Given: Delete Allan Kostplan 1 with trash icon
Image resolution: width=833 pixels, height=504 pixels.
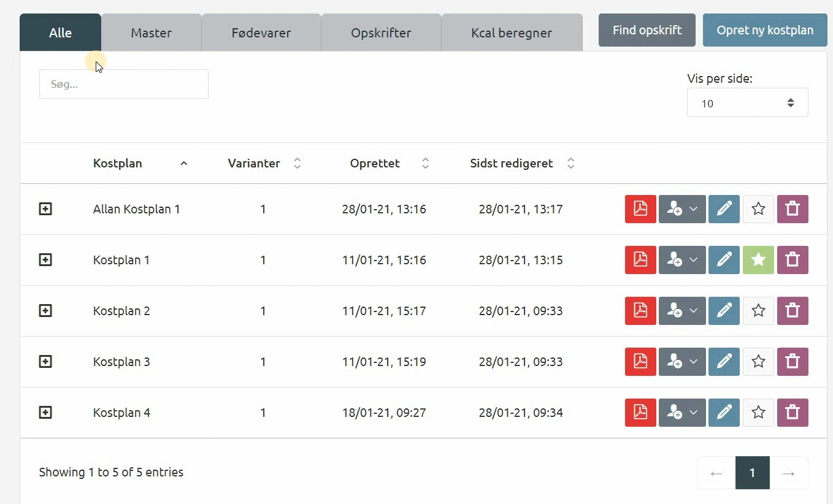Looking at the screenshot, I should pos(793,209).
